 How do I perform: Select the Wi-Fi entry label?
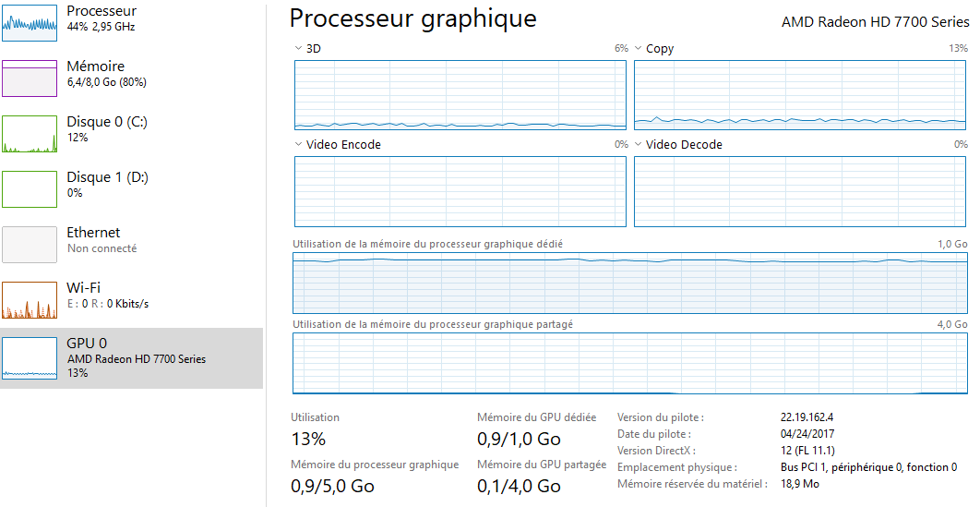(x=84, y=287)
